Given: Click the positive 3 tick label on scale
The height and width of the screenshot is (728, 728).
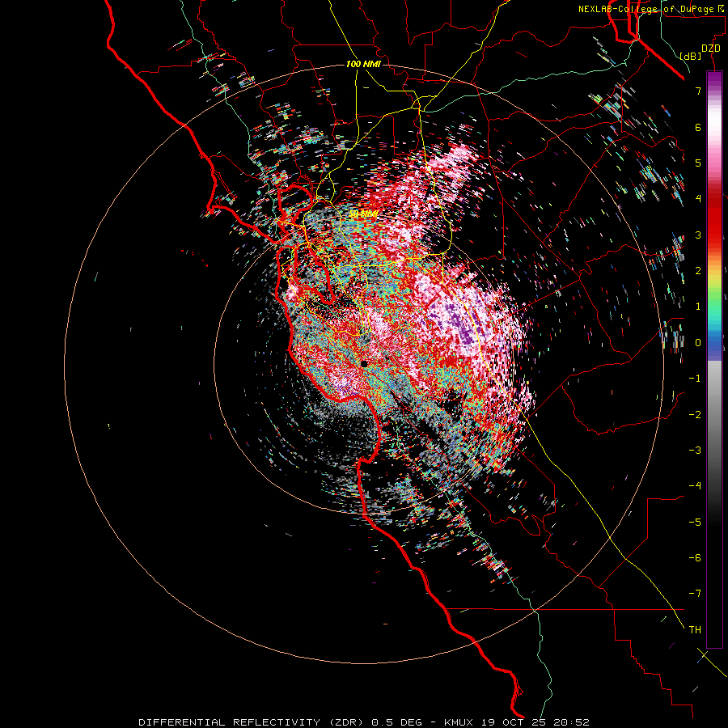Looking at the screenshot, I should (x=698, y=235).
